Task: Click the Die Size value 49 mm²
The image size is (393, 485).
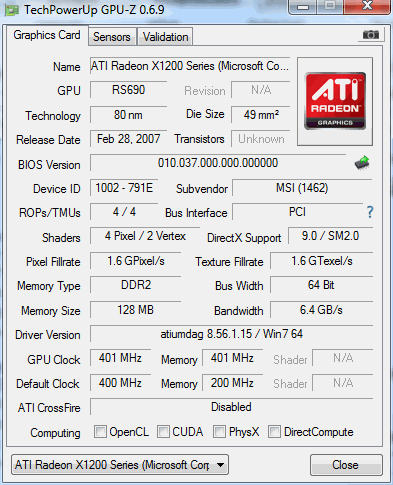Action: tap(261, 115)
